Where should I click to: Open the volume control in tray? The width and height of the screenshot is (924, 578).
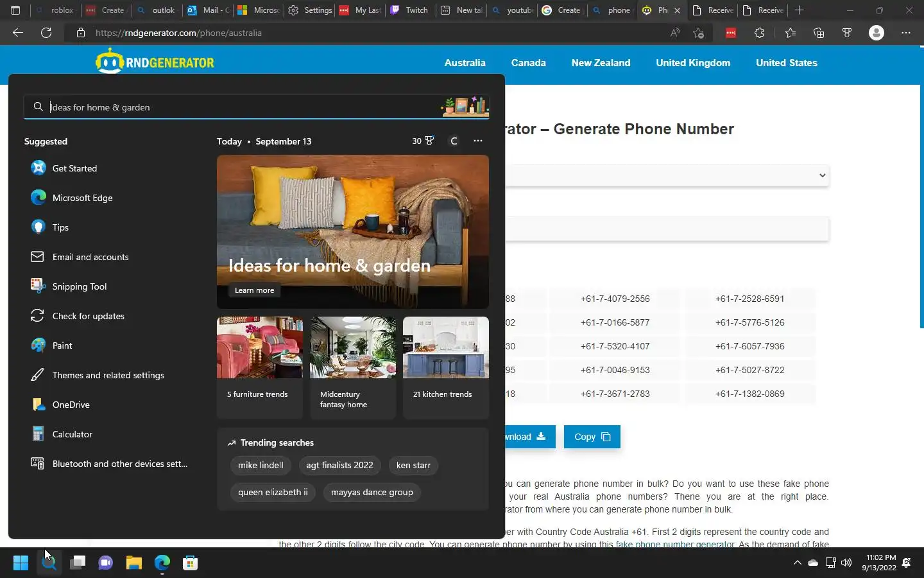tap(846, 563)
